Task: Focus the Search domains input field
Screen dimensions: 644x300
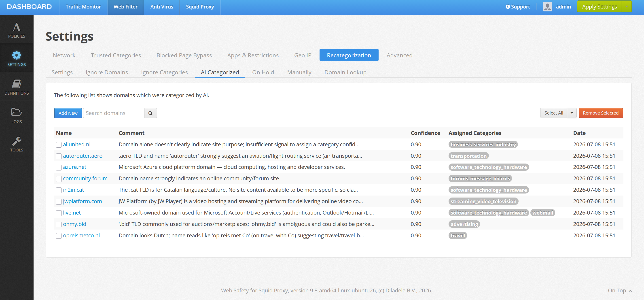Action: tap(114, 113)
